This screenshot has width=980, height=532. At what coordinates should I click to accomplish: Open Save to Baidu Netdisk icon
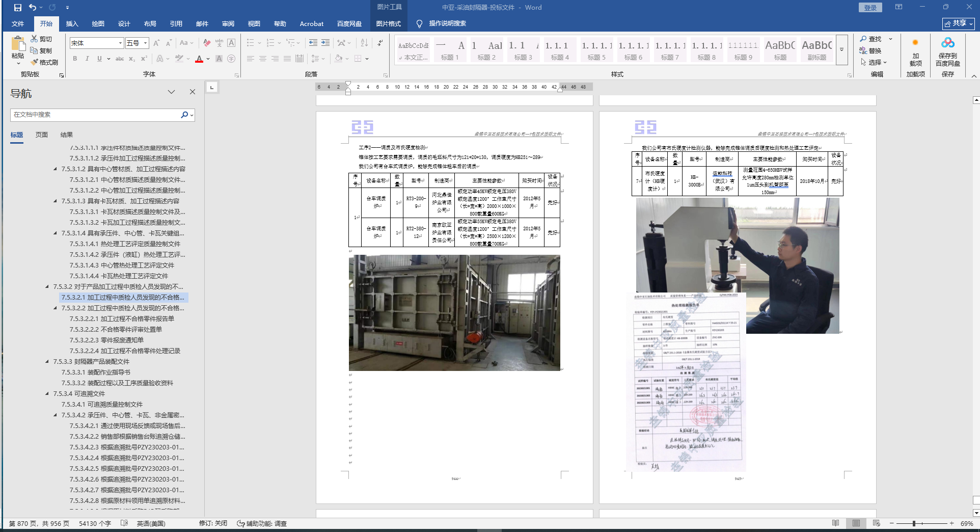tap(947, 43)
